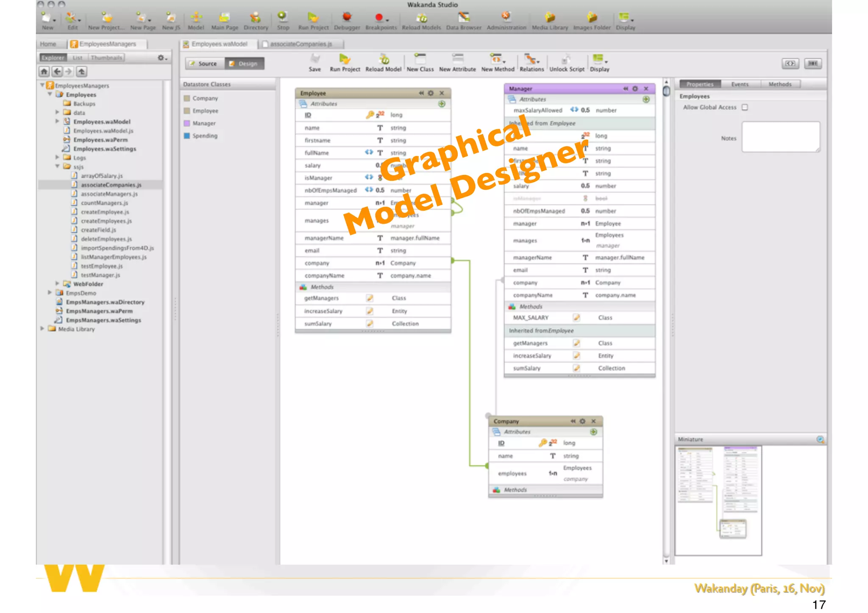Open the Images Folder toolbar icon
This screenshot has width=868, height=613.
[x=592, y=18]
